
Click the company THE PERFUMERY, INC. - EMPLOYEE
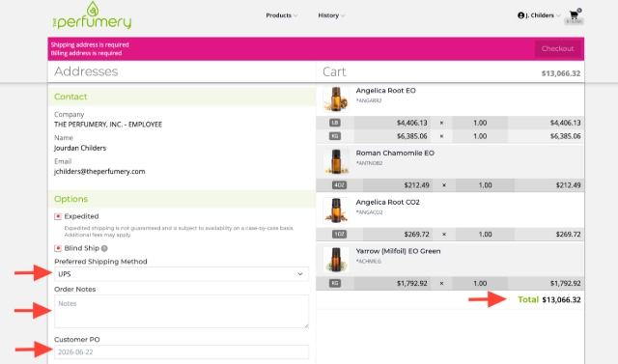coord(108,125)
